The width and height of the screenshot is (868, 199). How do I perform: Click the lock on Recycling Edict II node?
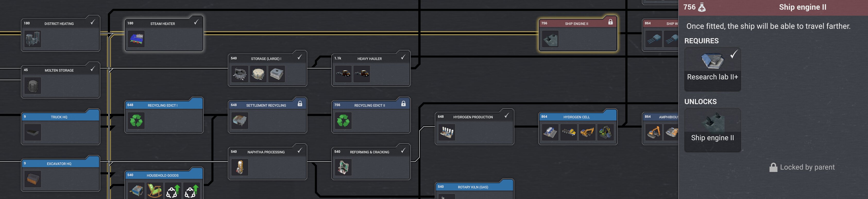click(x=403, y=104)
